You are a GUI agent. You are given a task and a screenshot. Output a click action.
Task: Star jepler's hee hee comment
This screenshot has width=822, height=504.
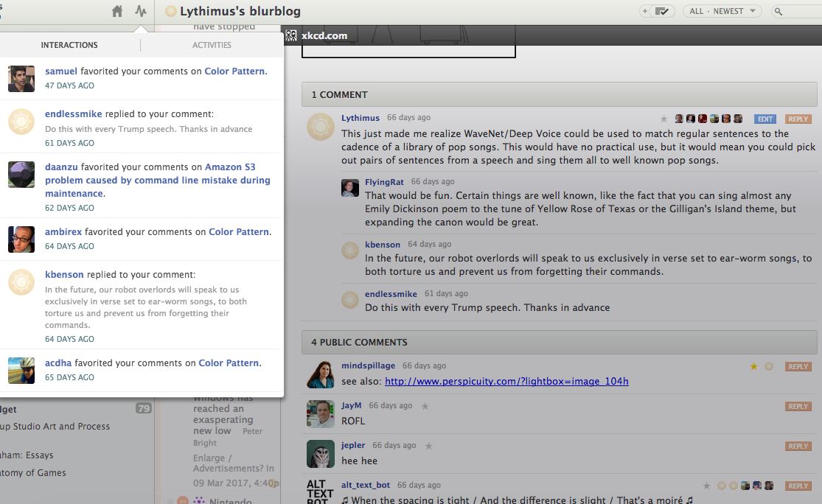429,446
